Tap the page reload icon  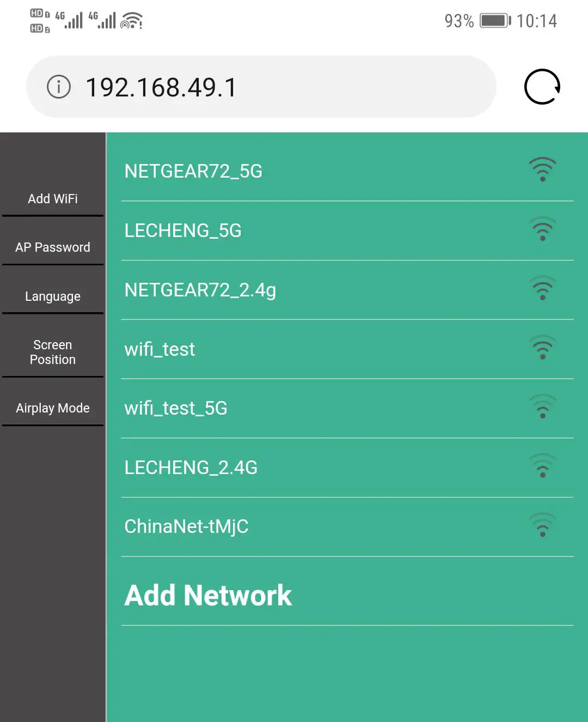542,87
